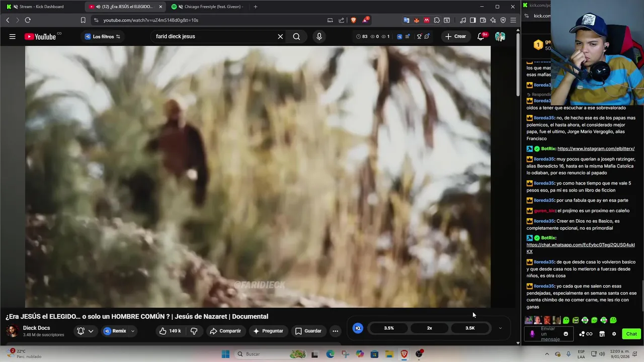Open a new browser tab
Screen dimensions: 644x362
coord(256,7)
